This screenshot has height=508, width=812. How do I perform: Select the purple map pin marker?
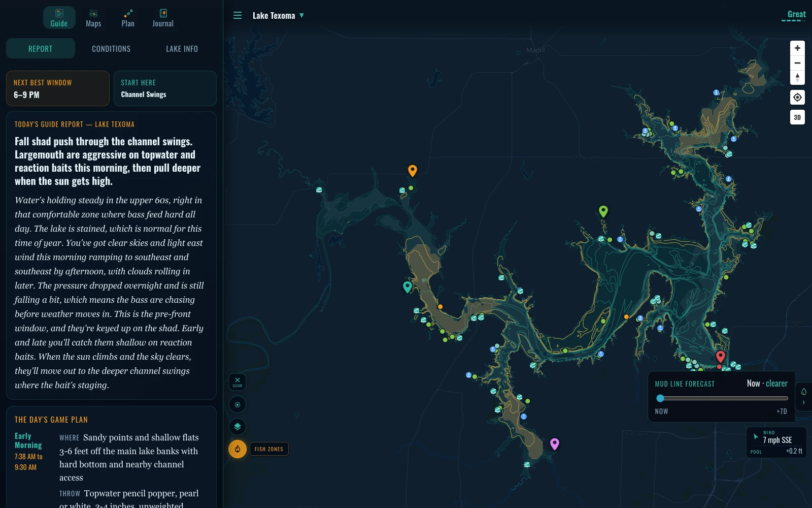coord(555,444)
